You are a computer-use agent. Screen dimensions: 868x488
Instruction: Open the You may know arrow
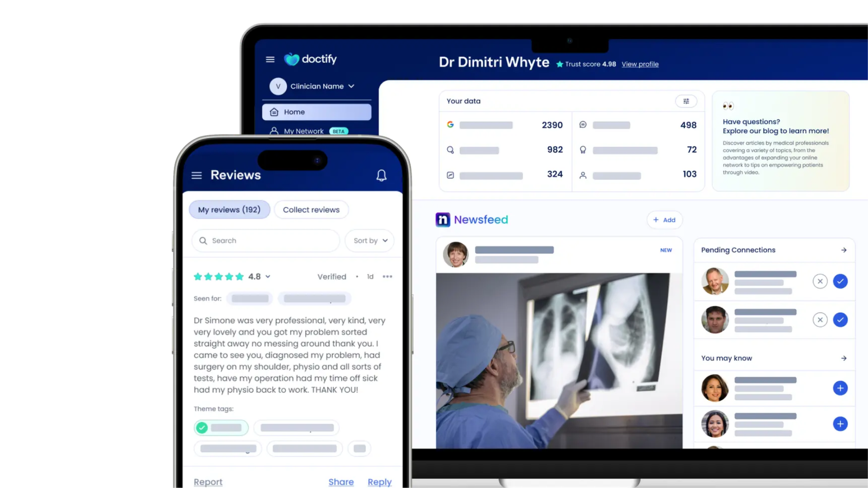click(844, 358)
